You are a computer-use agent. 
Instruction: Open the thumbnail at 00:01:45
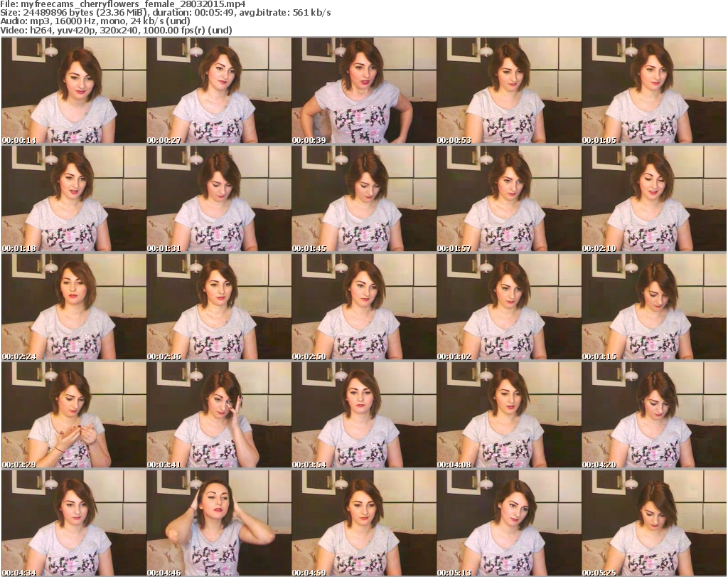(364, 198)
